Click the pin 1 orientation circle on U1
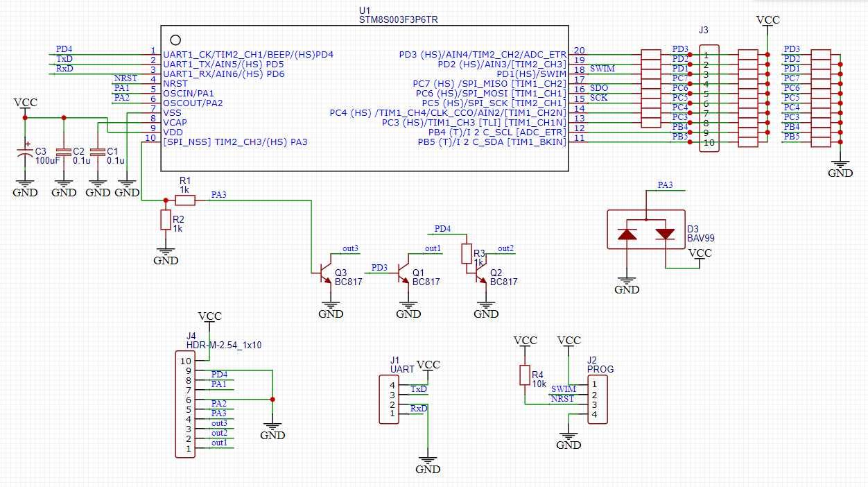This screenshot has width=868, height=487. pyautogui.click(x=175, y=41)
